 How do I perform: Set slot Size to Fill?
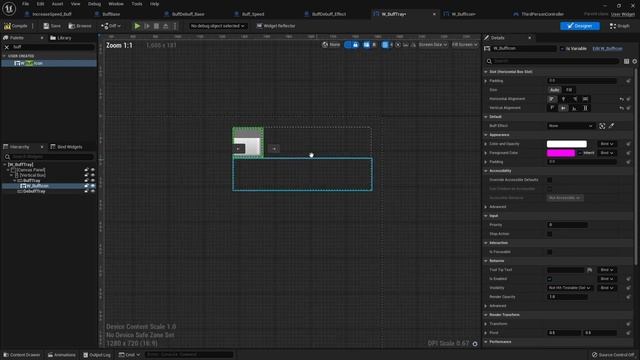click(x=569, y=90)
